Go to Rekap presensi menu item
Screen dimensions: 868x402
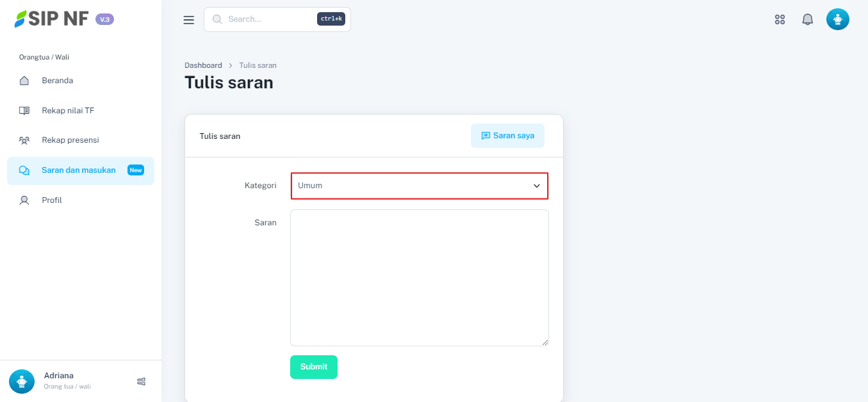click(70, 140)
